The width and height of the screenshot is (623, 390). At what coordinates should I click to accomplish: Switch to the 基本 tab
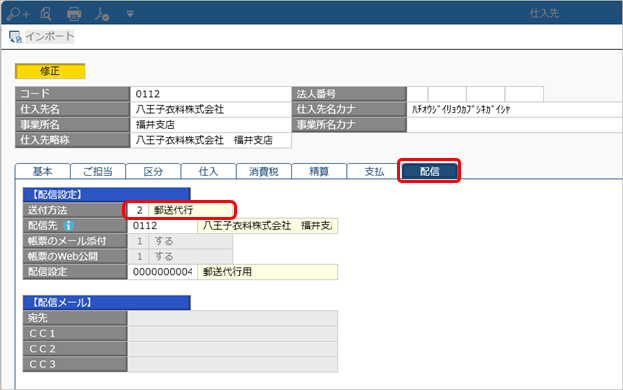coord(43,171)
